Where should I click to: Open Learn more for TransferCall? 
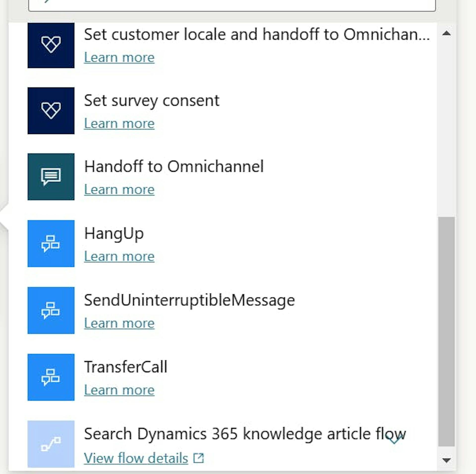click(x=119, y=390)
